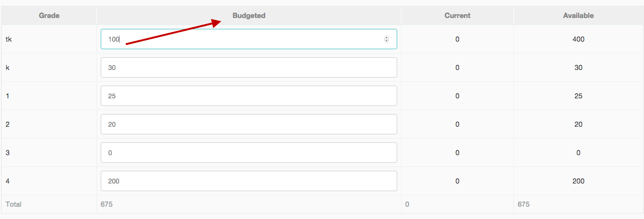Click the grade 1 budgeted field showing 25
Viewport: 644px width, 219px height.
pyautogui.click(x=249, y=96)
